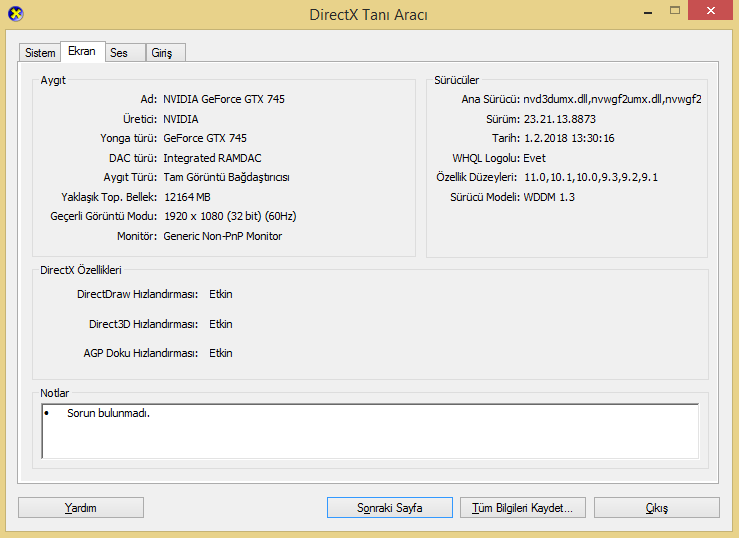Click the 'Yaklaşık Top. Bellek:' label
Image resolution: width=739 pixels, height=538 pixels.
click(x=109, y=197)
